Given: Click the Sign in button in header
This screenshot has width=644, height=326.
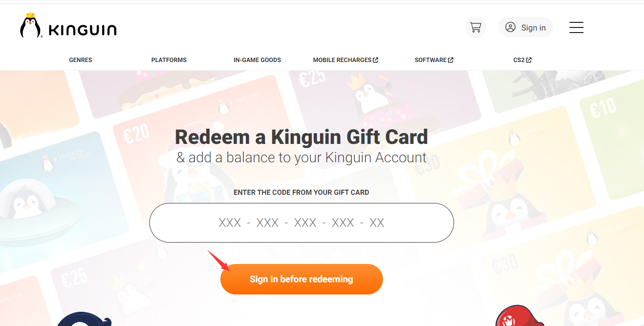Looking at the screenshot, I should 526,27.
